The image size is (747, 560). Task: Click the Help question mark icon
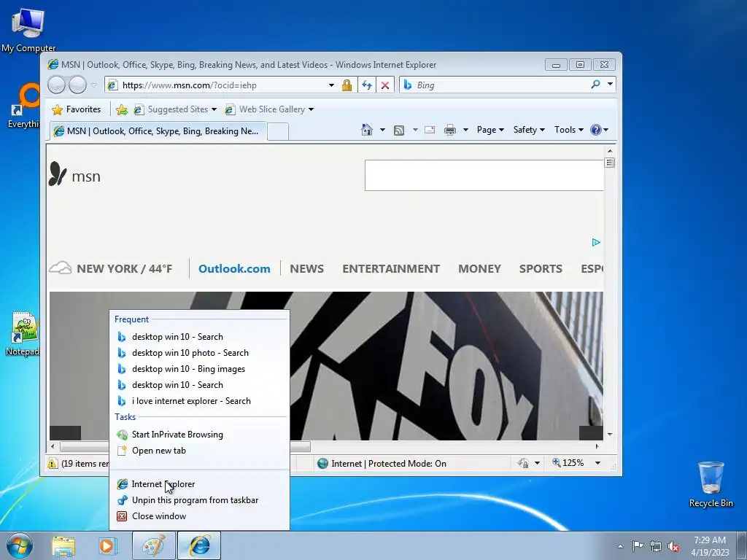coord(595,130)
